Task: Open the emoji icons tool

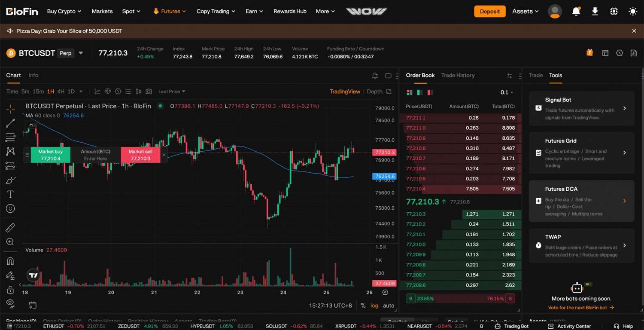Action: coord(10,208)
